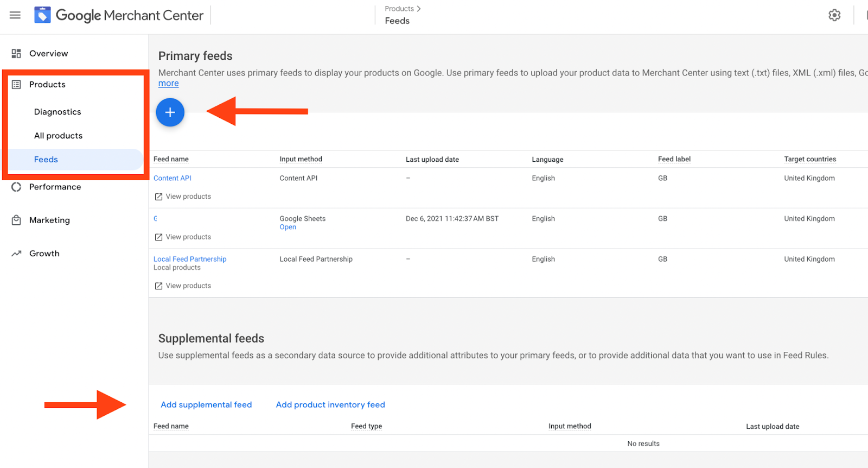
Task: Open the settings gear icon
Action: point(834,15)
